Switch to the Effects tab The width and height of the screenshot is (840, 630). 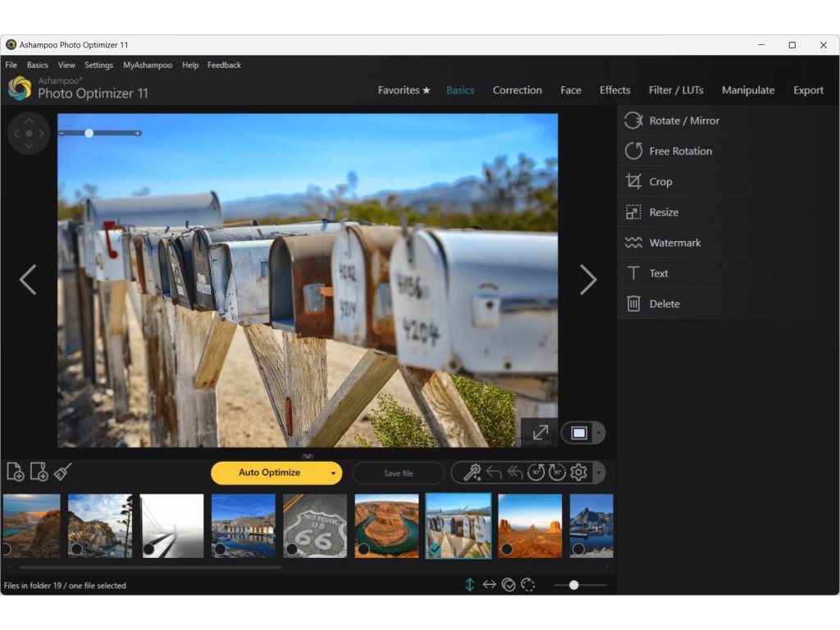pos(614,90)
